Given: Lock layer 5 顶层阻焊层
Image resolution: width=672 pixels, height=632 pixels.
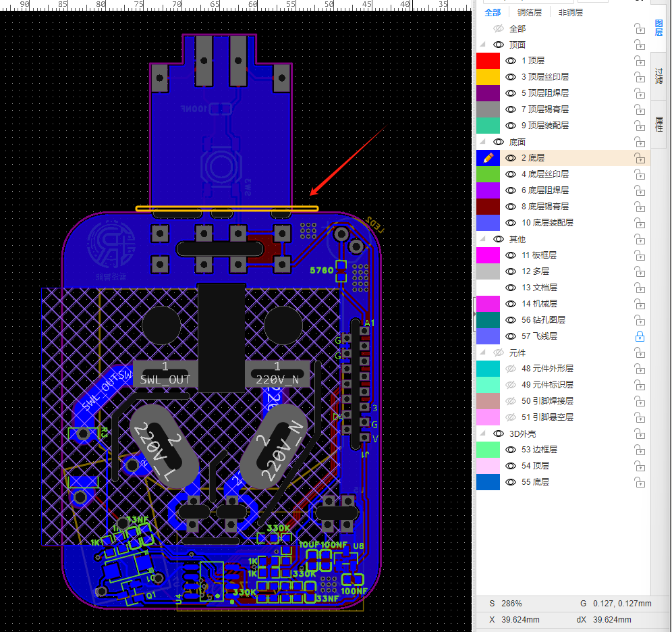Looking at the screenshot, I should point(640,93).
